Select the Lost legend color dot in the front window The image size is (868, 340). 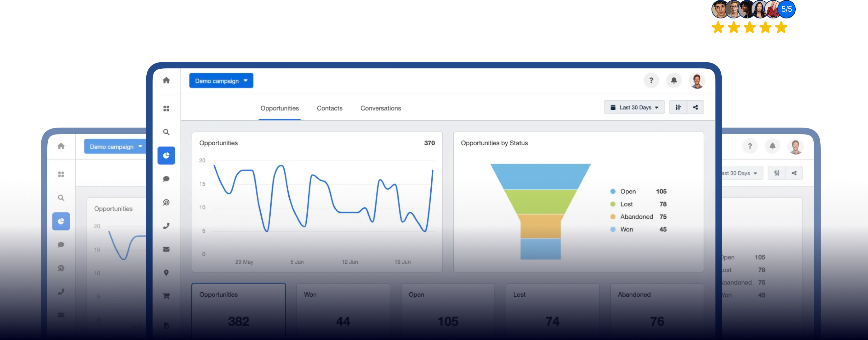(x=613, y=204)
